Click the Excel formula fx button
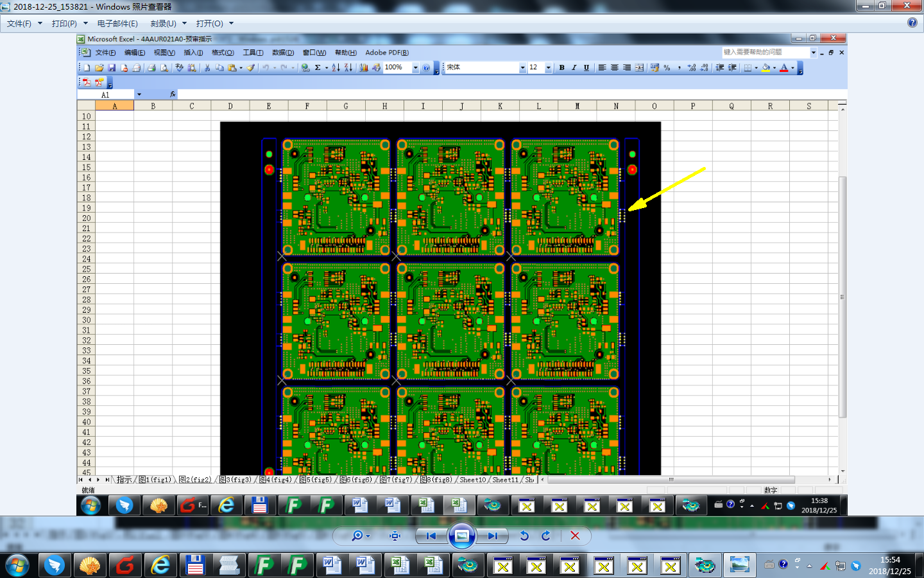Screen dimensions: 924x578 click(x=173, y=94)
